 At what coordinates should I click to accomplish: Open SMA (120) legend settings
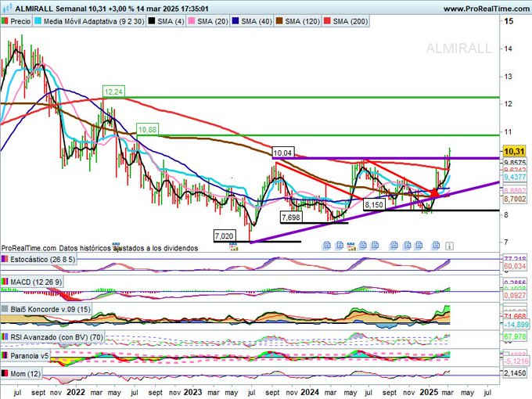tap(298, 21)
